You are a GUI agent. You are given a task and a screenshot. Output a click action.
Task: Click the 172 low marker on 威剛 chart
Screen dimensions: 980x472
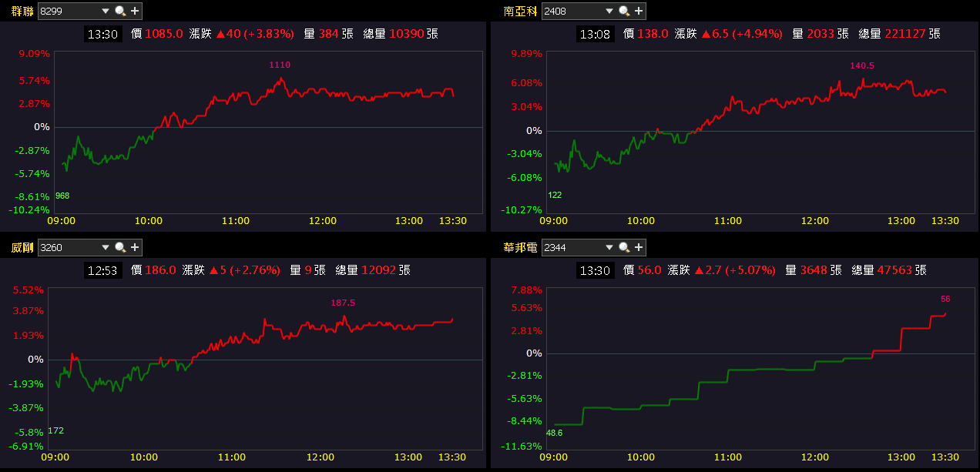pyautogui.click(x=55, y=430)
